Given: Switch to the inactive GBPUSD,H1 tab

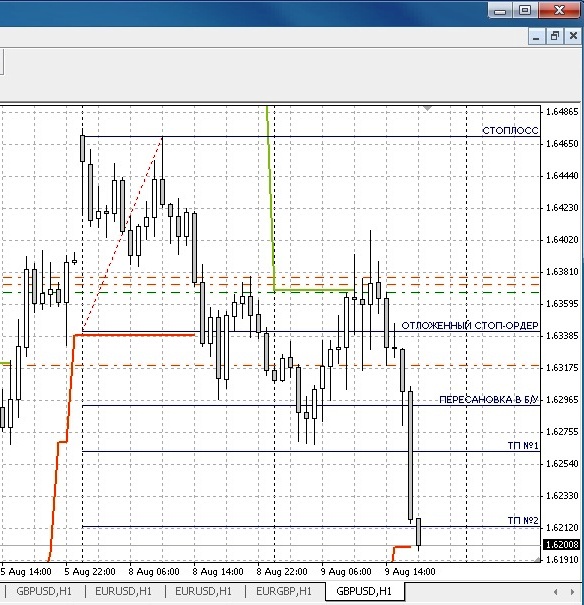Looking at the screenshot, I should (44, 591).
